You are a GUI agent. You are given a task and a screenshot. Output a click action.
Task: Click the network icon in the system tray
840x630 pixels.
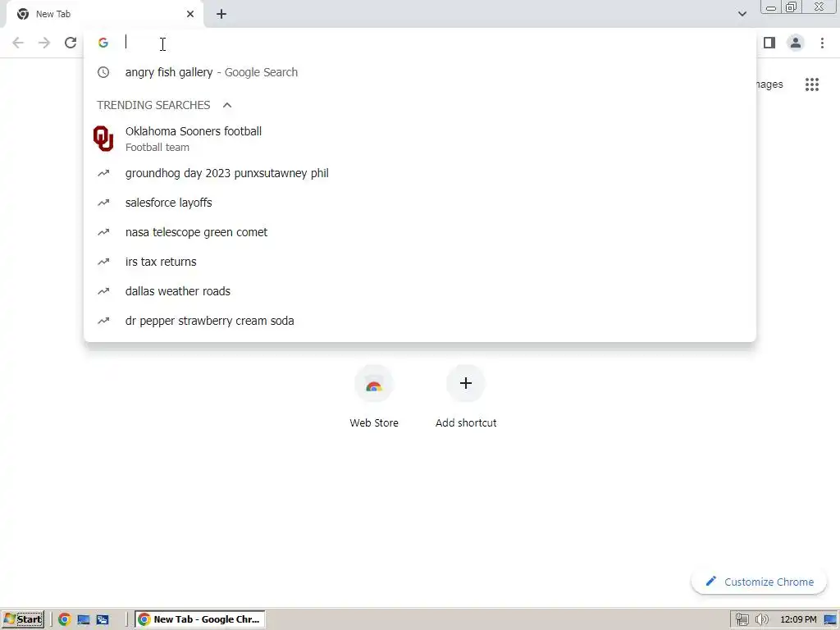(x=742, y=619)
